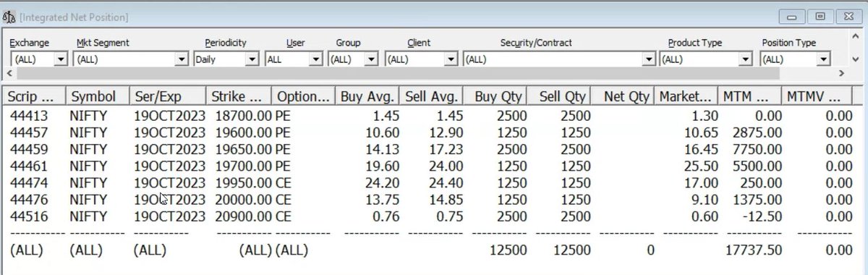Click MTM value 2875.00
The width and height of the screenshot is (868, 275).
coord(758,132)
